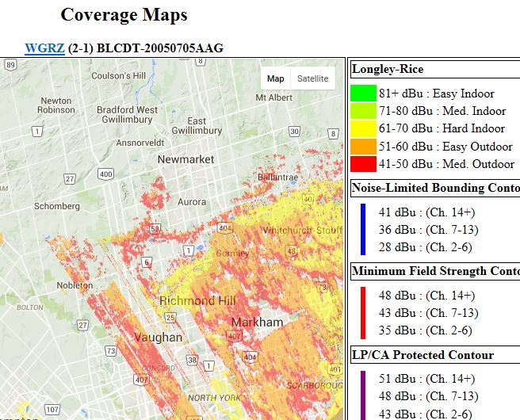Click the red 41-50 dBu Med. Outdoor swatch
The height and width of the screenshot is (420, 520).
[x=363, y=164]
